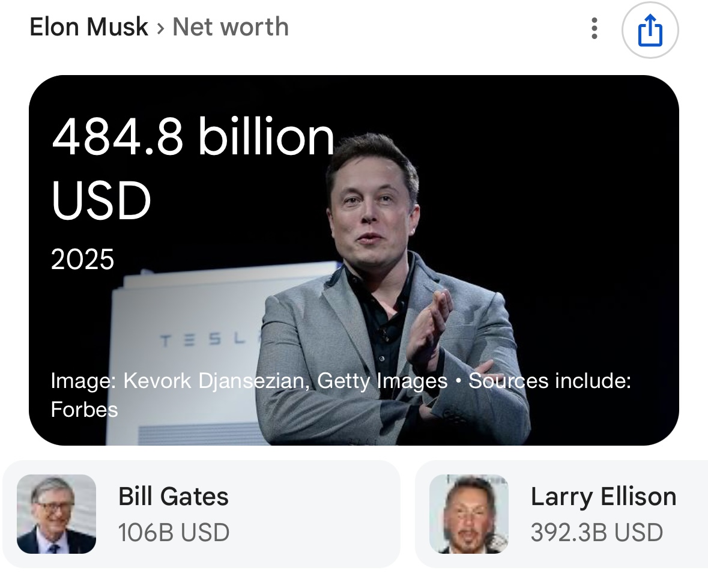Click the USD currency text on card
This screenshot has width=708, height=588.
coord(101,200)
